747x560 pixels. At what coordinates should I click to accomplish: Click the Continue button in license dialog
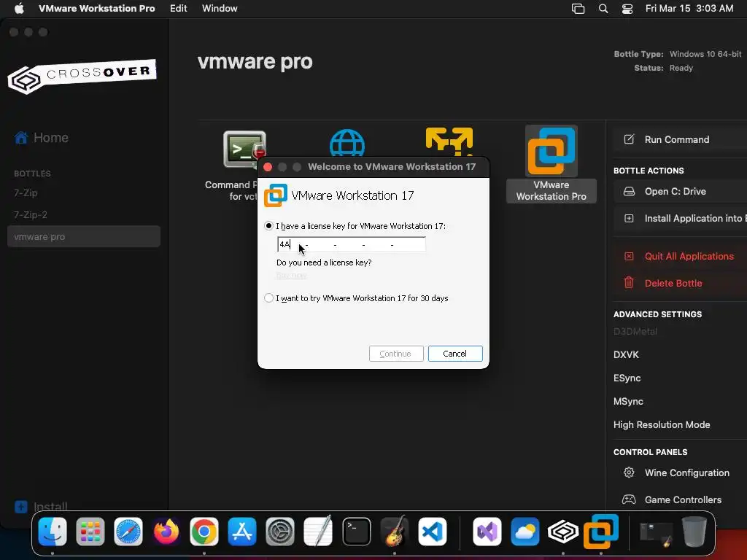[x=396, y=354]
